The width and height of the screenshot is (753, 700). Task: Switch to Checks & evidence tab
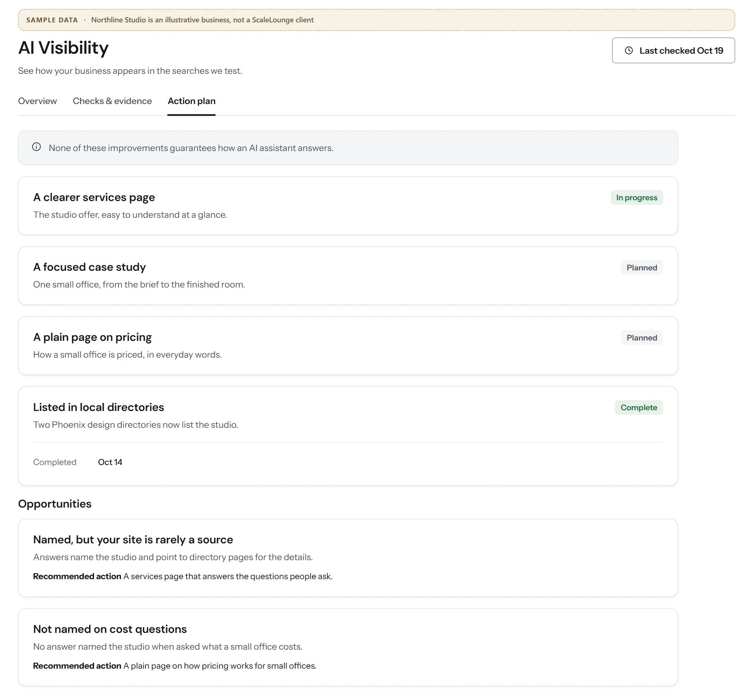(x=112, y=101)
